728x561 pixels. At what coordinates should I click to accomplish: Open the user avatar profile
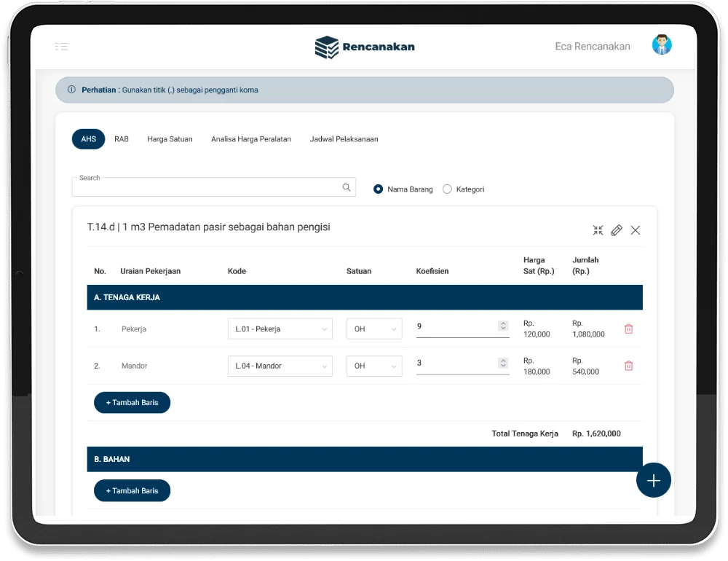pos(662,45)
